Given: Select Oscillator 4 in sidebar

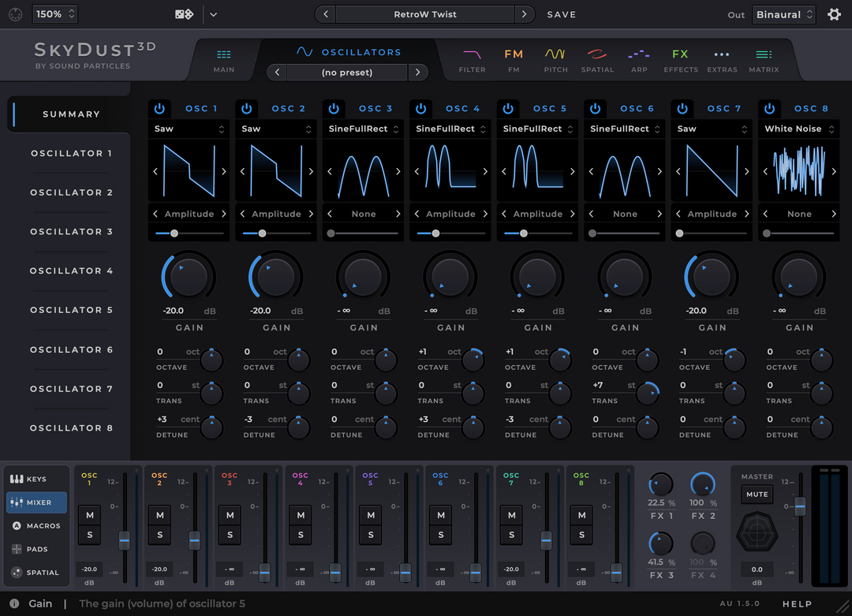Looking at the screenshot, I should (71, 271).
